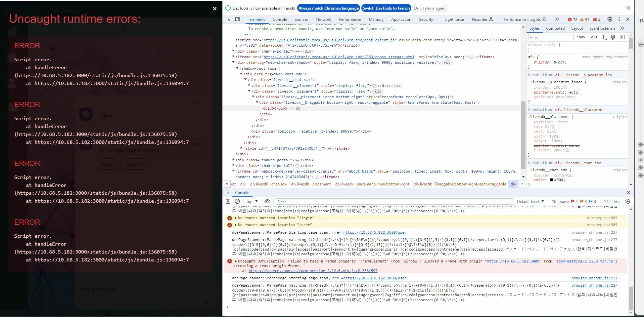Dismiss the runtime errors overlay with X
Screen dimensions: 644x317
click(215, 9)
